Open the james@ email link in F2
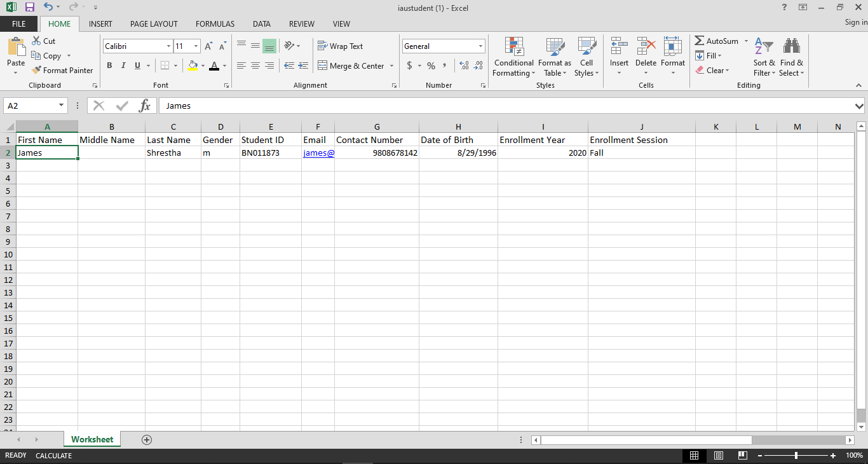The height and width of the screenshot is (464, 868). click(x=318, y=153)
